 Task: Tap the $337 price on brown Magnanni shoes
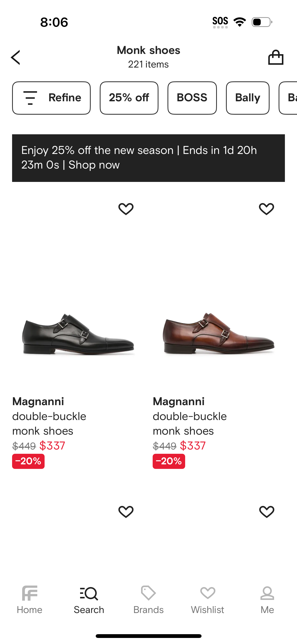click(x=193, y=446)
